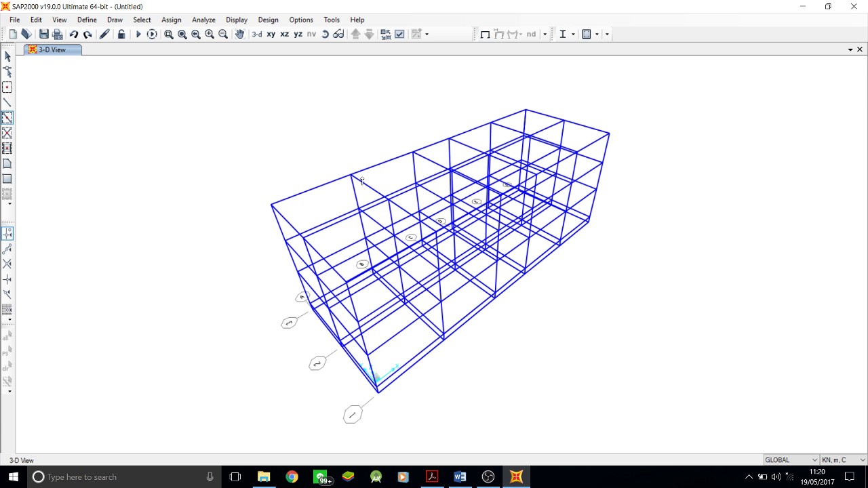Zoom out one step
Viewport: 868px width, 488px height.
tap(223, 34)
